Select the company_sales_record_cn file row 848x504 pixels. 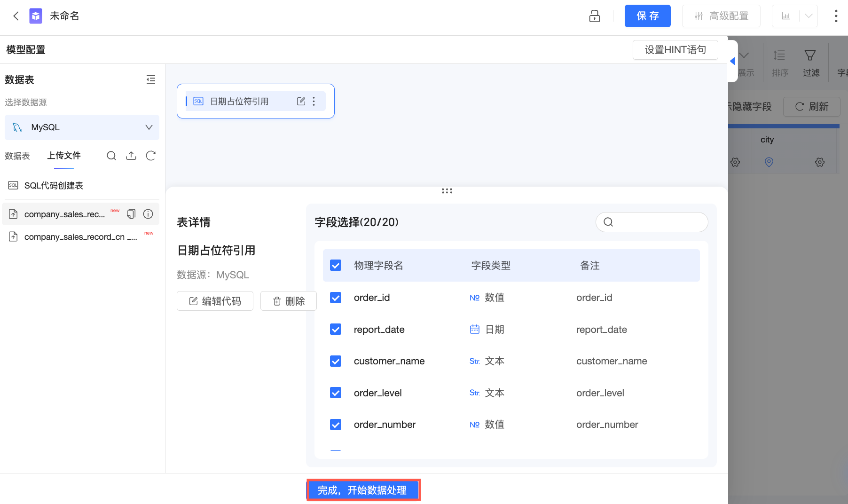[81, 237]
